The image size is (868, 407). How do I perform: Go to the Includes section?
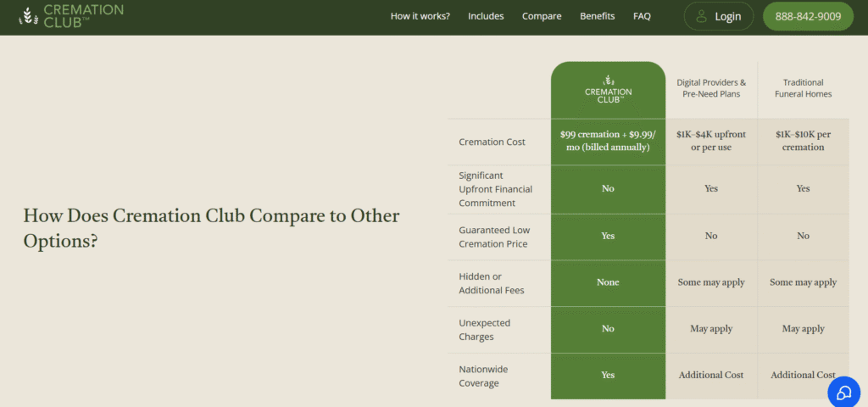pyautogui.click(x=486, y=16)
